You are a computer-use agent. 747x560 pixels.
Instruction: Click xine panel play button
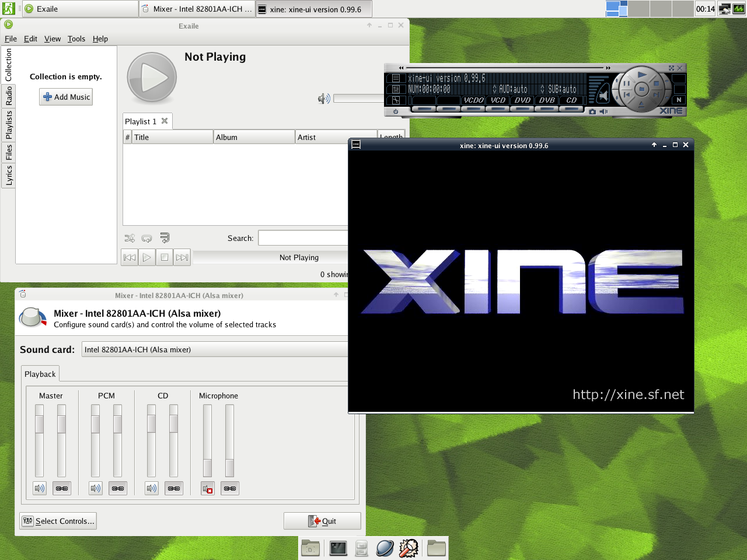[642, 75]
